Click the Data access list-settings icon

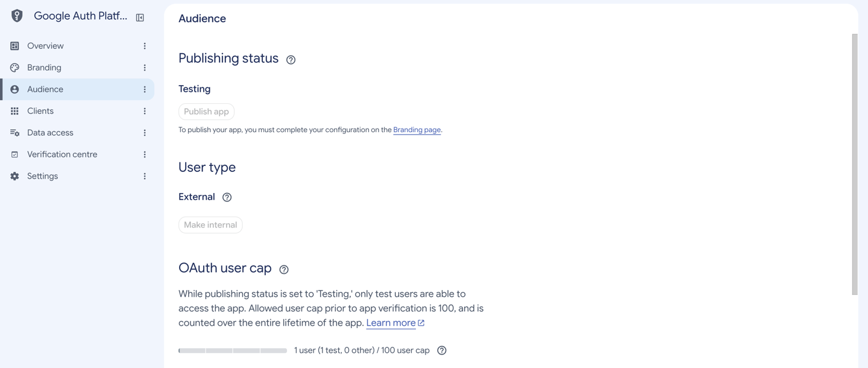tap(14, 133)
